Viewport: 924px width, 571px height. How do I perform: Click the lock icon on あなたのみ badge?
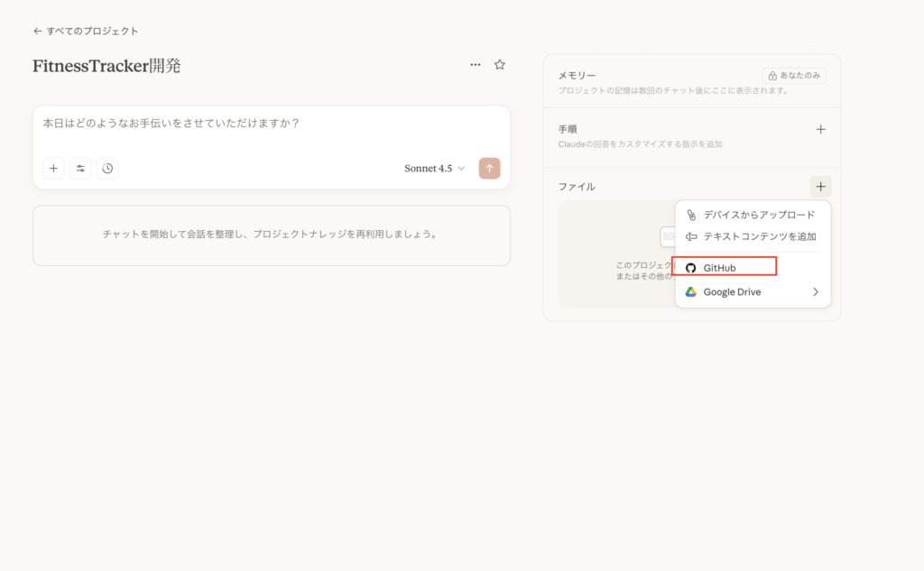772,75
